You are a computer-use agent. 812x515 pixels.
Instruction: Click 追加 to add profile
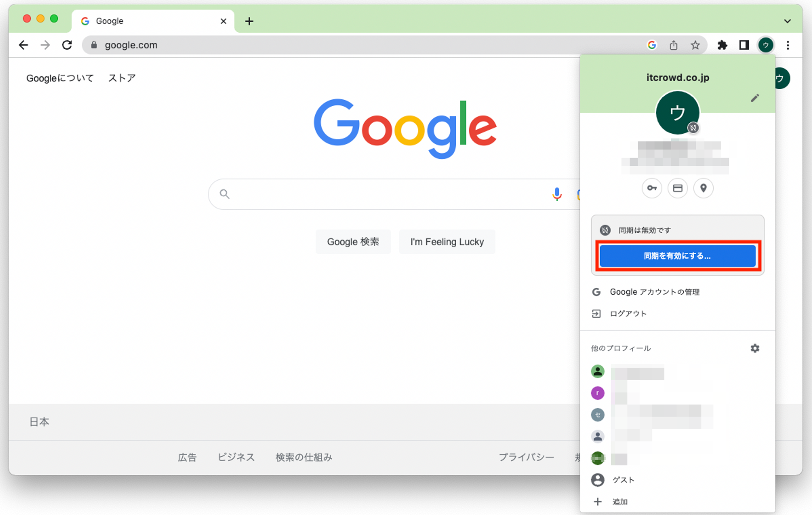click(x=619, y=502)
